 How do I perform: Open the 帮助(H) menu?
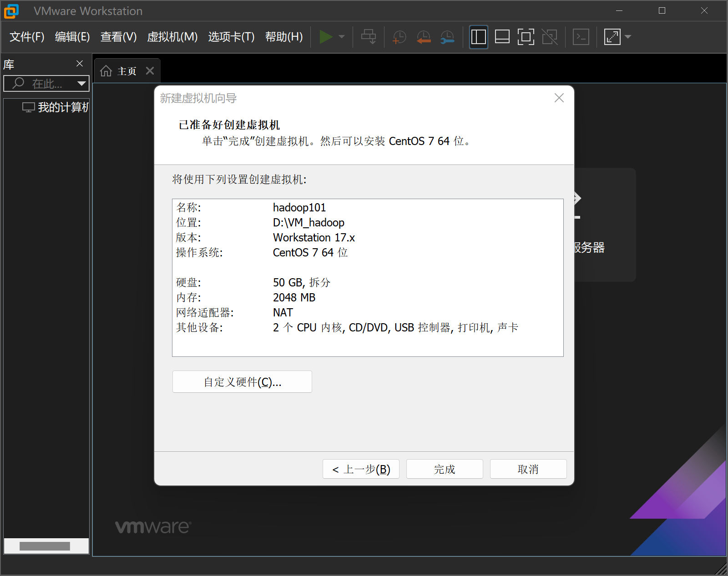coord(284,37)
